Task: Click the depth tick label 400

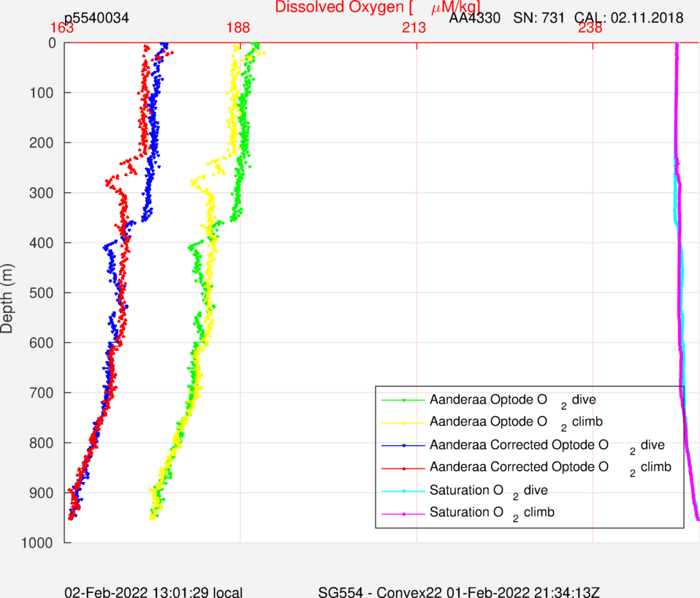Action: pos(42,243)
